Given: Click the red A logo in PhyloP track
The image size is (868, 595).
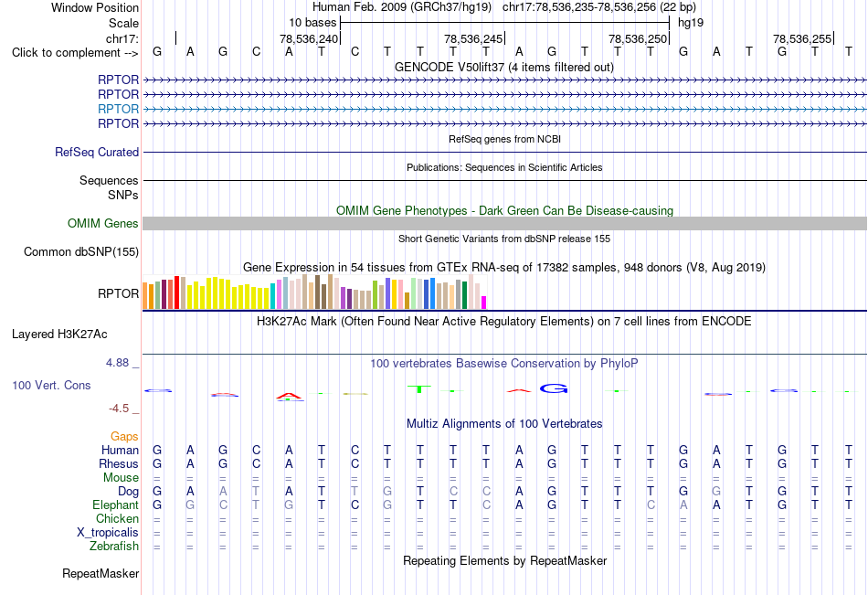Looking at the screenshot, I should (x=289, y=396).
